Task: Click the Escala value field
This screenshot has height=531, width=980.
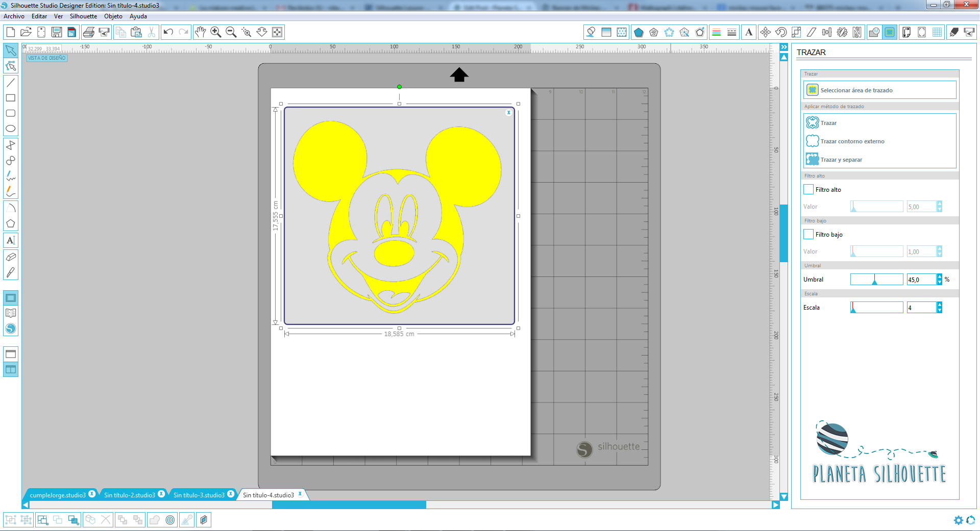Action: point(921,308)
